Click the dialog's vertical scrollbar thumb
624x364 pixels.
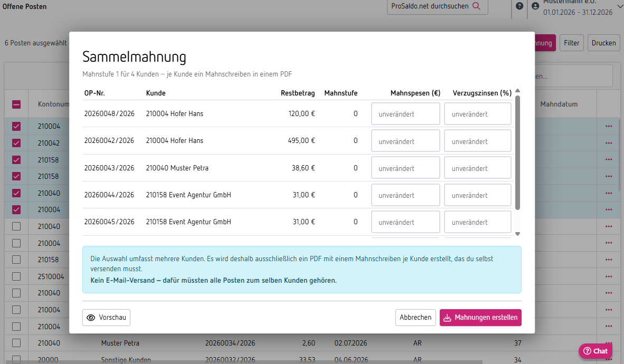pyautogui.click(x=517, y=152)
